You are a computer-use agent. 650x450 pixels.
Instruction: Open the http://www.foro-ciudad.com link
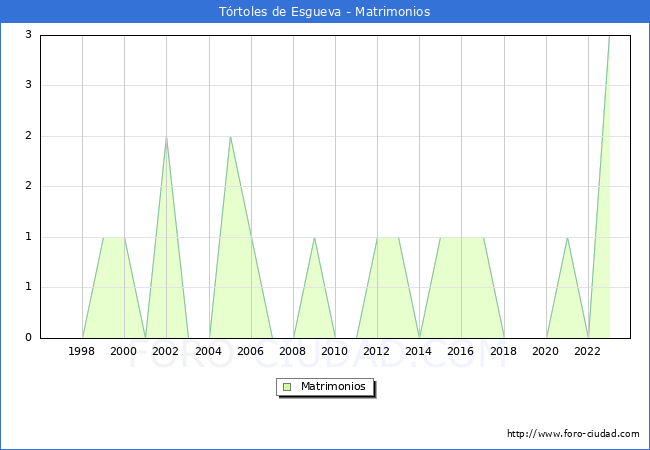click(573, 434)
